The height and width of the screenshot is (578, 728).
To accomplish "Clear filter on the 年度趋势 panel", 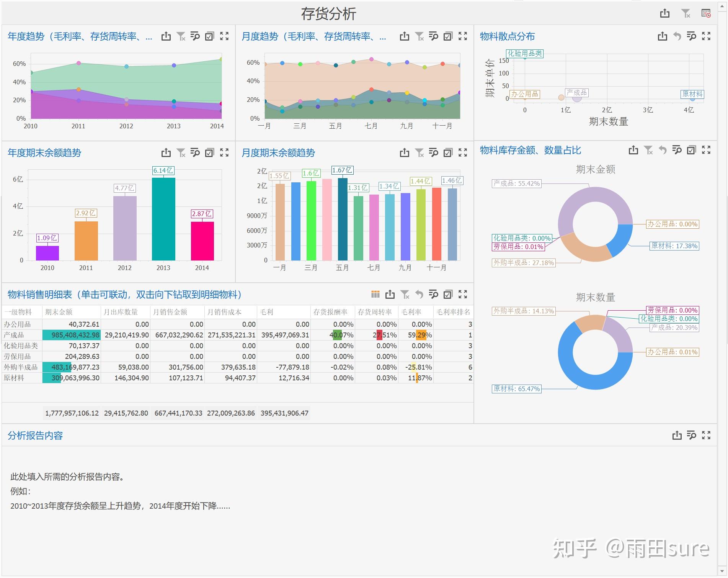I will coord(181,36).
